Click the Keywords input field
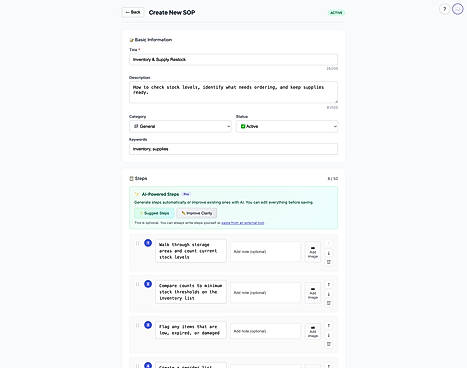 pos(233,149)
